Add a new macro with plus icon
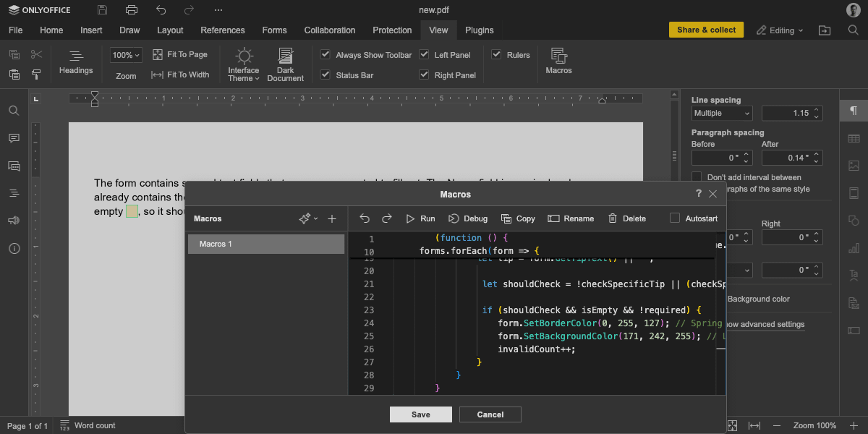Image resolution: width=868 pixels, height=434 pixels. coord(332,218)
